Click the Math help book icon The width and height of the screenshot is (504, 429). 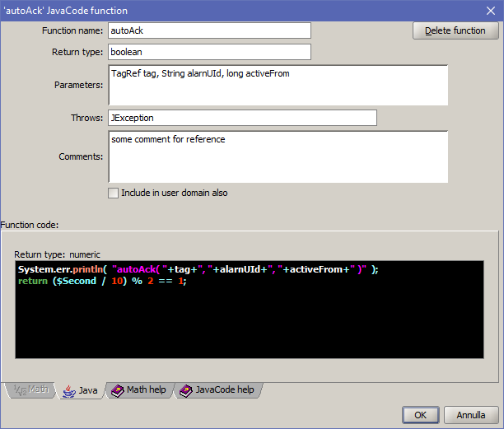117,391
